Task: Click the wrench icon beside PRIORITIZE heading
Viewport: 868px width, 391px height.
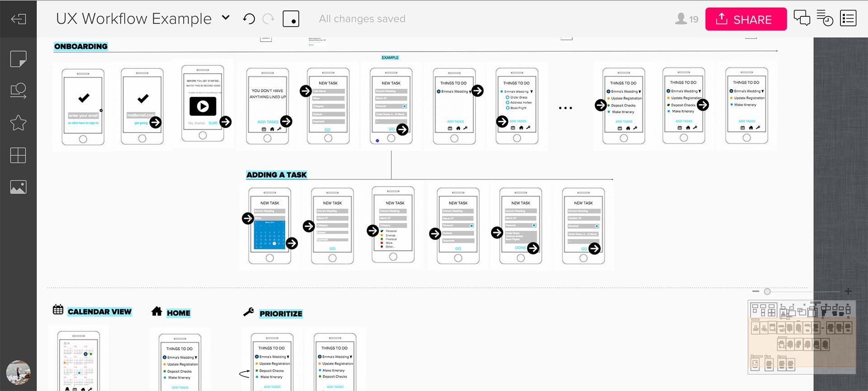Action: 249,311
